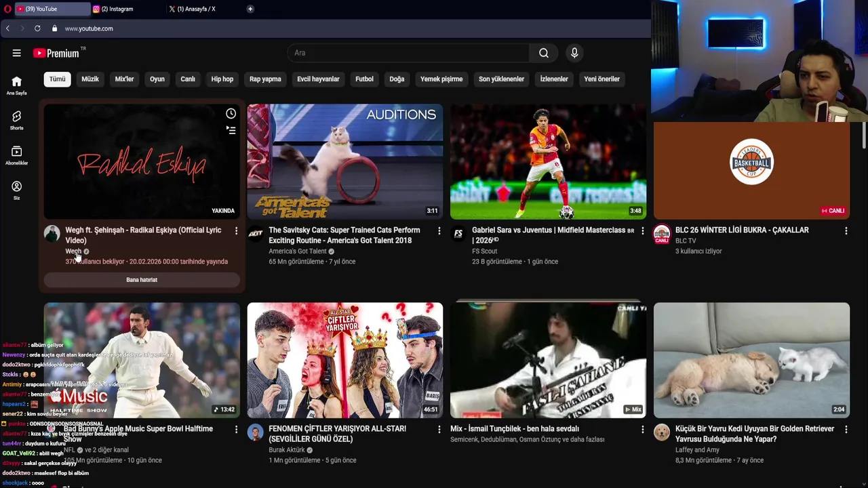Click Wegh channel avatar
868x488 pixels.
click(52, 234)
